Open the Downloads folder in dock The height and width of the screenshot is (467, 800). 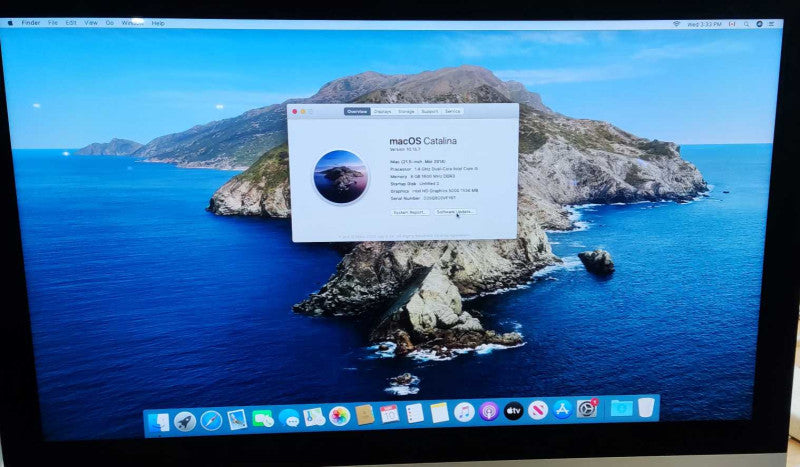point(621,408)
